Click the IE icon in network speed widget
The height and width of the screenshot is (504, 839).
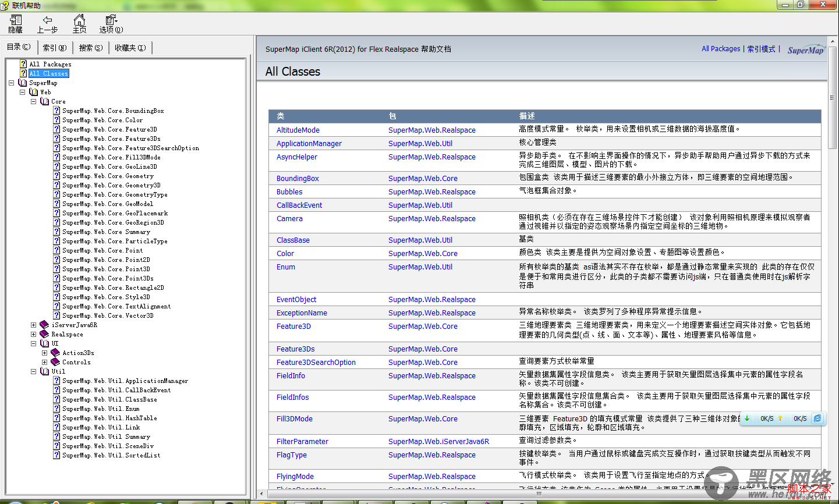(x=817, y=418)
